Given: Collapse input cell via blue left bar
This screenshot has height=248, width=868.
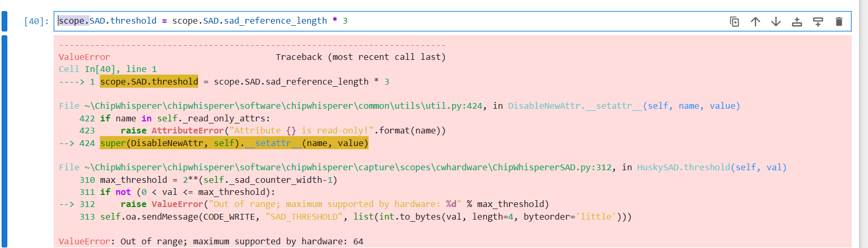Looking at the screenshot, I should (5, 21).
